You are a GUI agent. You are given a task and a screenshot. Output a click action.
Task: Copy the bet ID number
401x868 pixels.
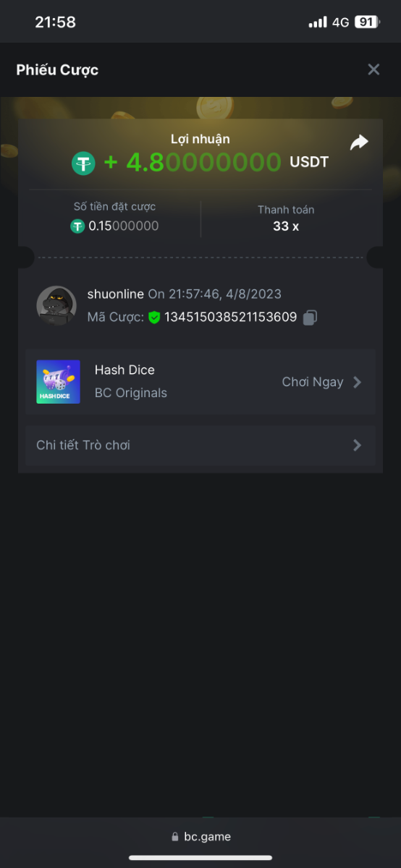tap(310, 317)
